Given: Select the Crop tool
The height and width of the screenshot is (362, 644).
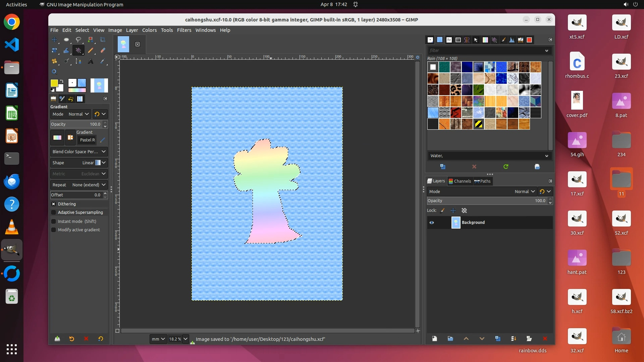Looking at the screenshot, I should pos(103,40).
